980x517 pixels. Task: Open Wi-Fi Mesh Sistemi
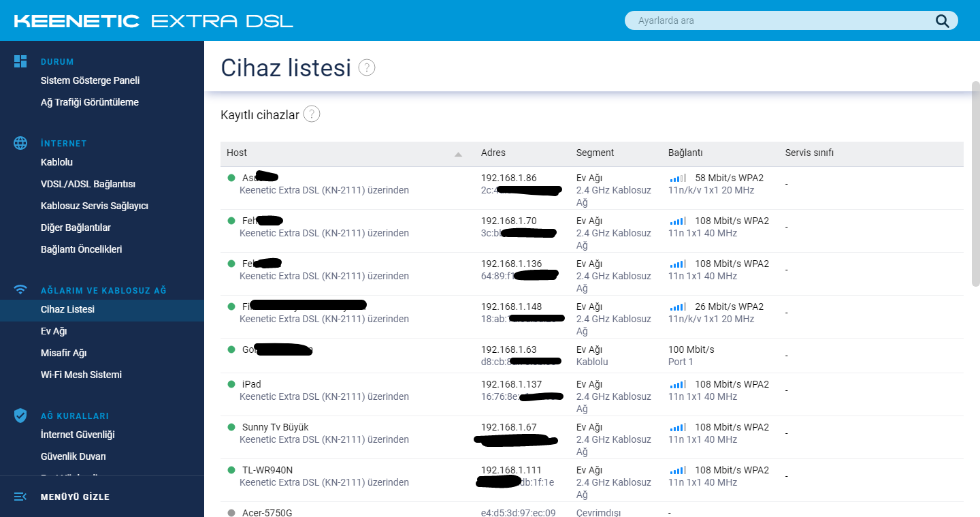(81, 375)
